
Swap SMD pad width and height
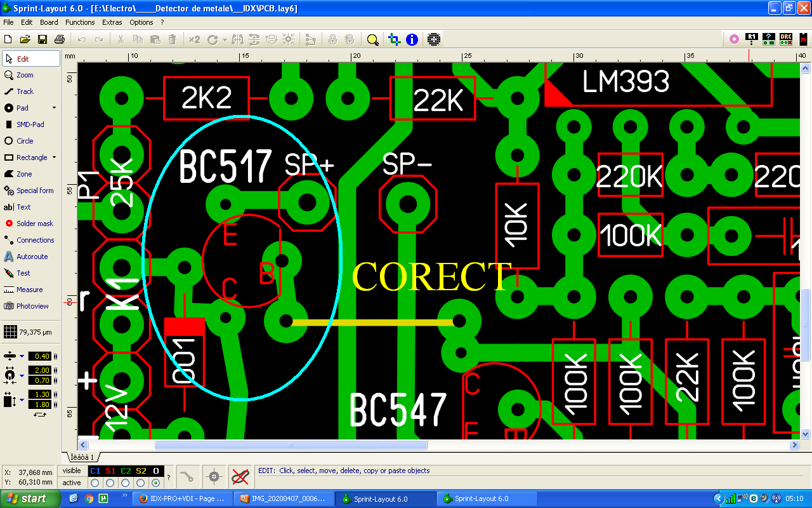pyautogui.click(x=40, y=414)
